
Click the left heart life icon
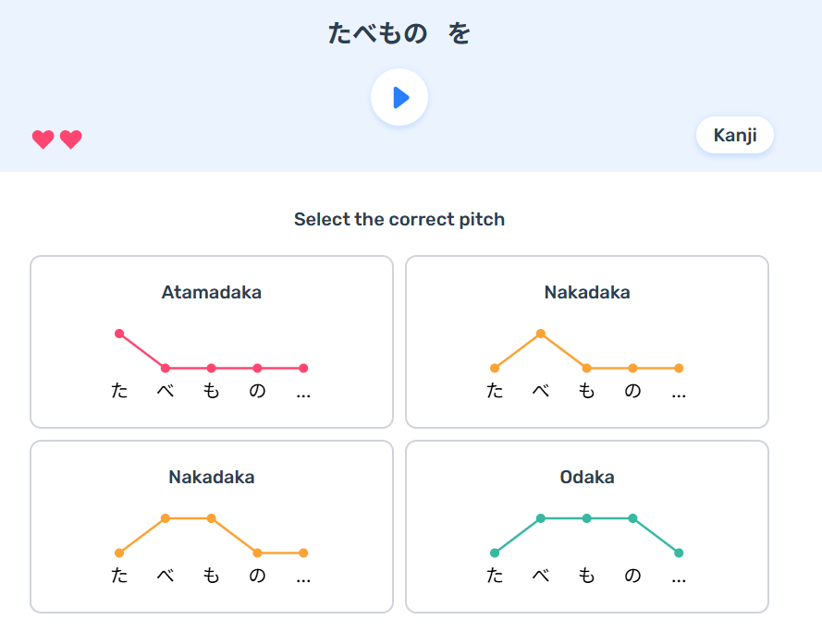coord(43,140)
